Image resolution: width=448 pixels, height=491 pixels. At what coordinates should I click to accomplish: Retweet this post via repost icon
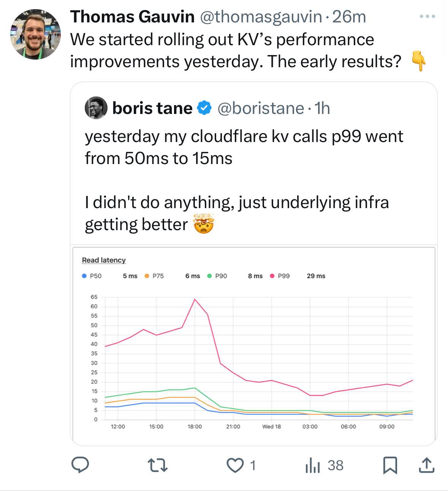coord(158,465)
